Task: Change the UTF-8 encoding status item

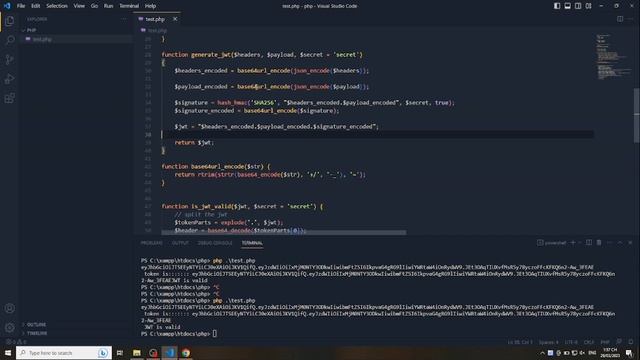Action: [x=571, y=342]
